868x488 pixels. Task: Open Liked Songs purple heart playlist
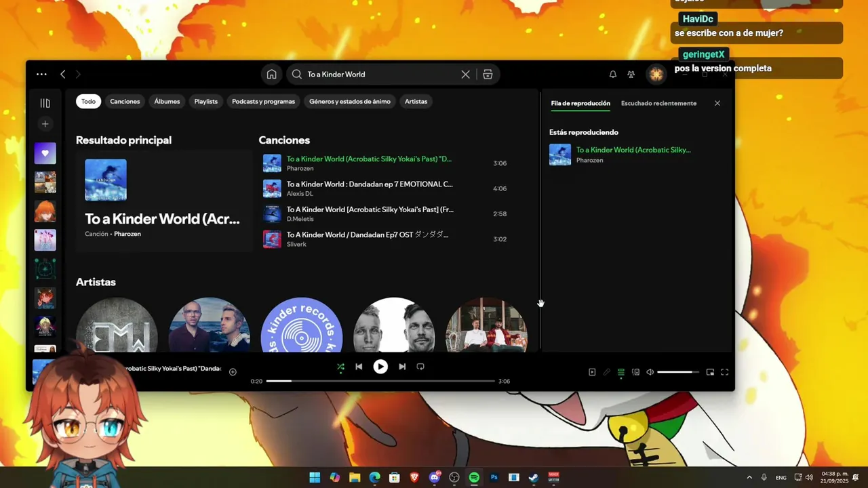(45, 153)
